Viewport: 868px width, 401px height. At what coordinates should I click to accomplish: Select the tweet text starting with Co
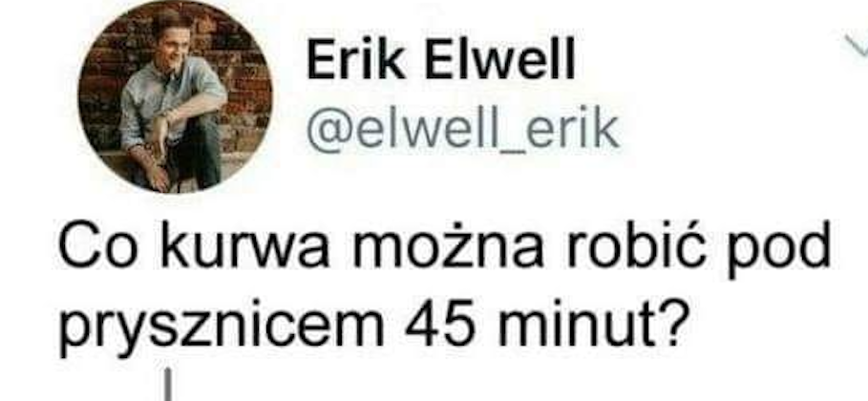pyautogui.click(x=445, y=289)
